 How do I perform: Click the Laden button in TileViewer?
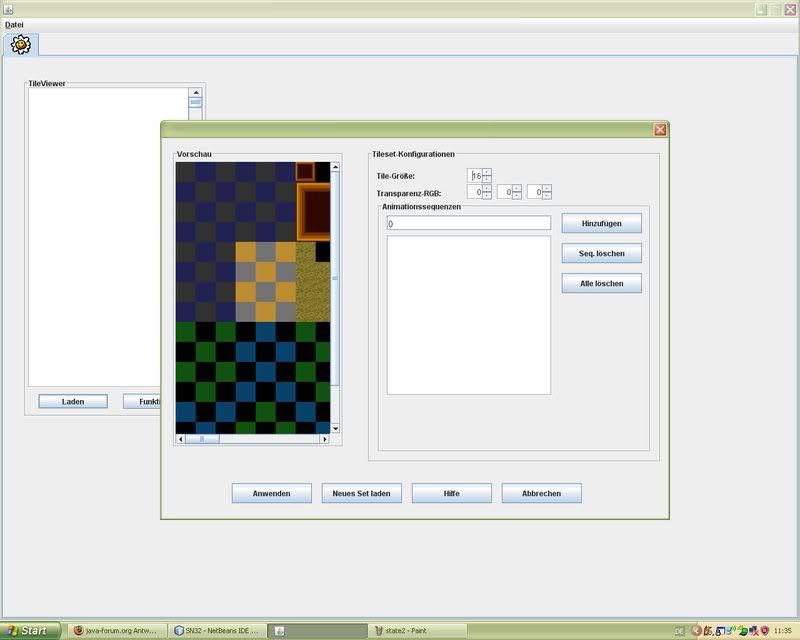(x=73, y=402)
